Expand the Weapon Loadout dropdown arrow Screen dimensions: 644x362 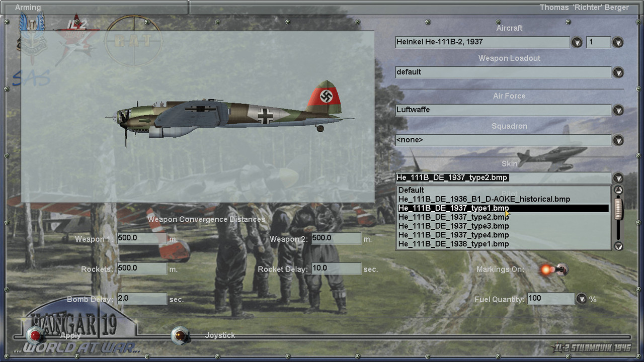pos(618,72)
